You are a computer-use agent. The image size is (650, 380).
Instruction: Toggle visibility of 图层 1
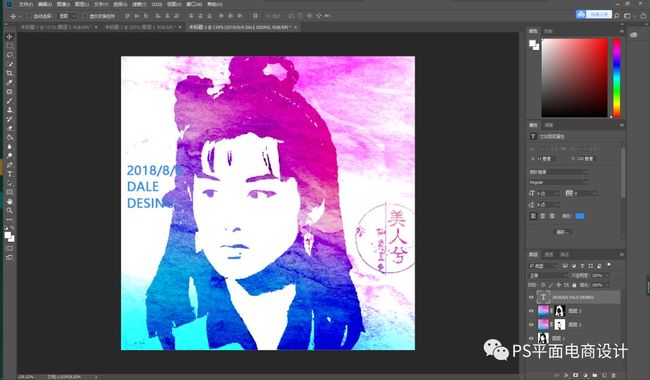pos(531,338)
